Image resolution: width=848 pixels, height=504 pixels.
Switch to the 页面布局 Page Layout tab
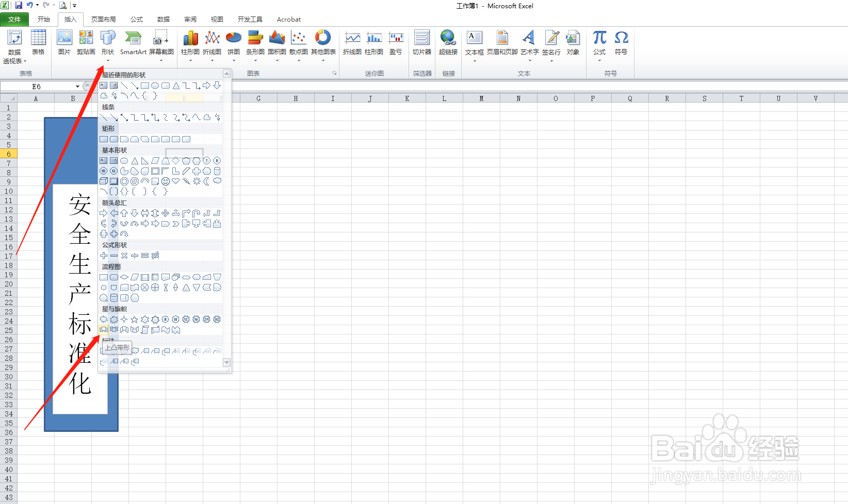[x=104, y=20]
